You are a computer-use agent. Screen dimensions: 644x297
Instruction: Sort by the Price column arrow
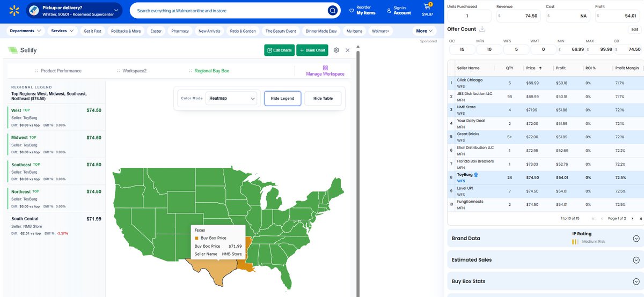(x=540, y=68)
